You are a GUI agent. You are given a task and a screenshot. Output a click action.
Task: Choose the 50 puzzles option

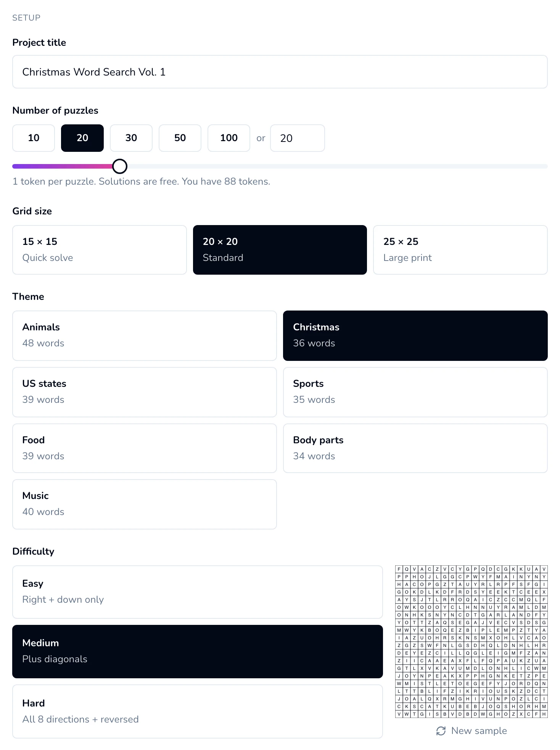[180, 138]
